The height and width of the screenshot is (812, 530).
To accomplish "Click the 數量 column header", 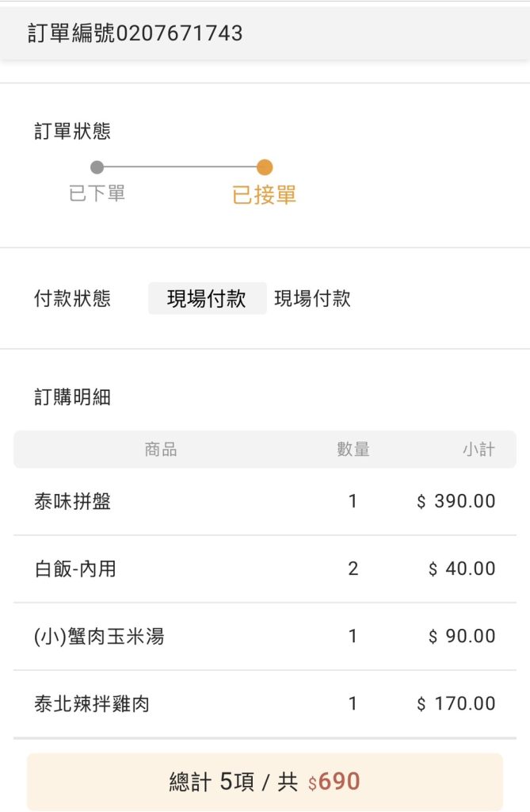I will (353, 450).
